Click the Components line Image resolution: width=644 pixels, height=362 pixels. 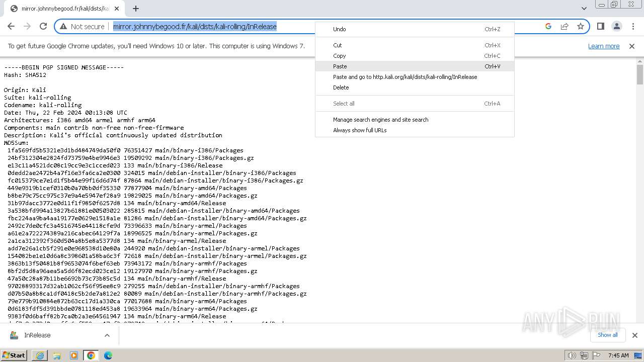pos(94,128)
